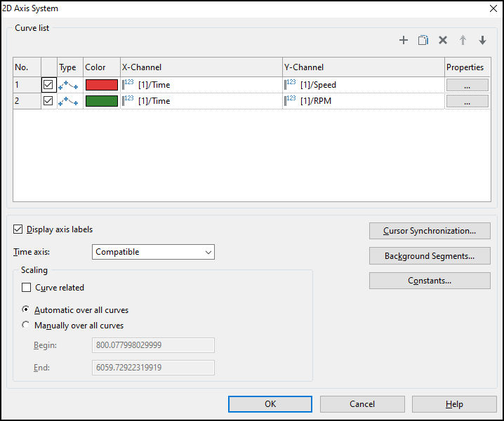Open Properties for the RPM curve
Image resolution: width=504 pixels, height=421 pixels.
(x=467, y=101)
